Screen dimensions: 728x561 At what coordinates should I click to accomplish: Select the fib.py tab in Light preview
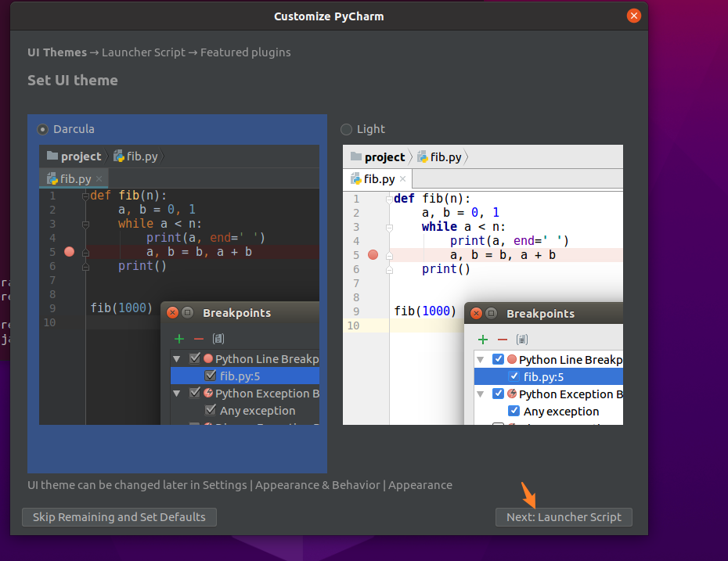click(378, 178)
